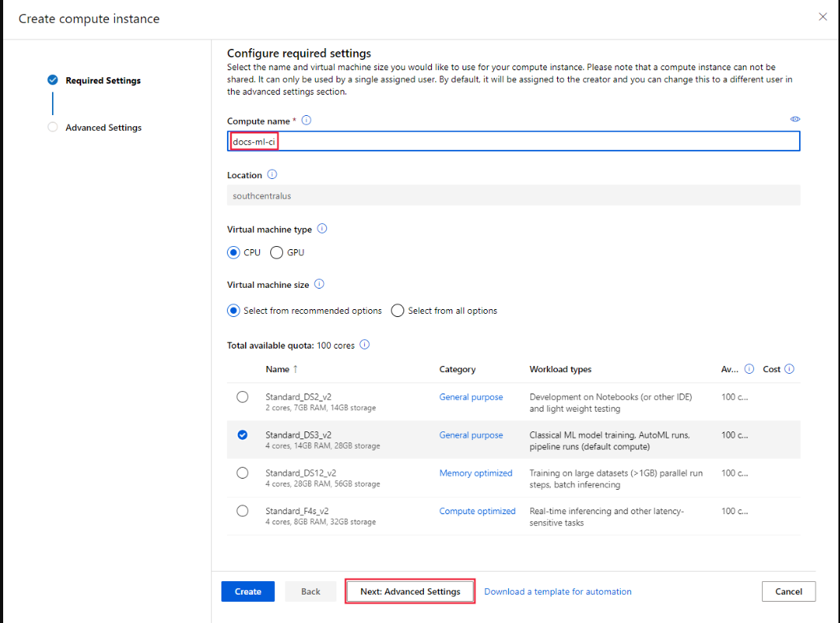Click the Cost column header
The image size is (840, 623).
[x=771, y=369]
